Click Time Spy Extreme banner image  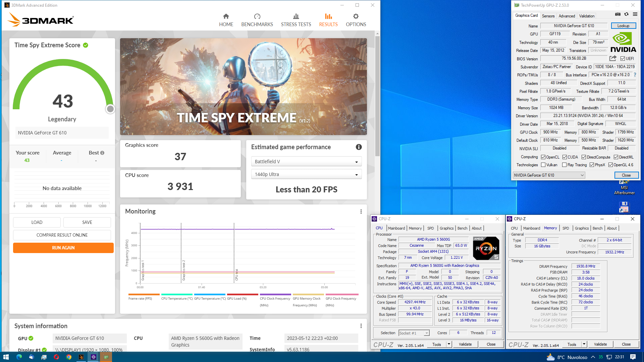point(244,86)
